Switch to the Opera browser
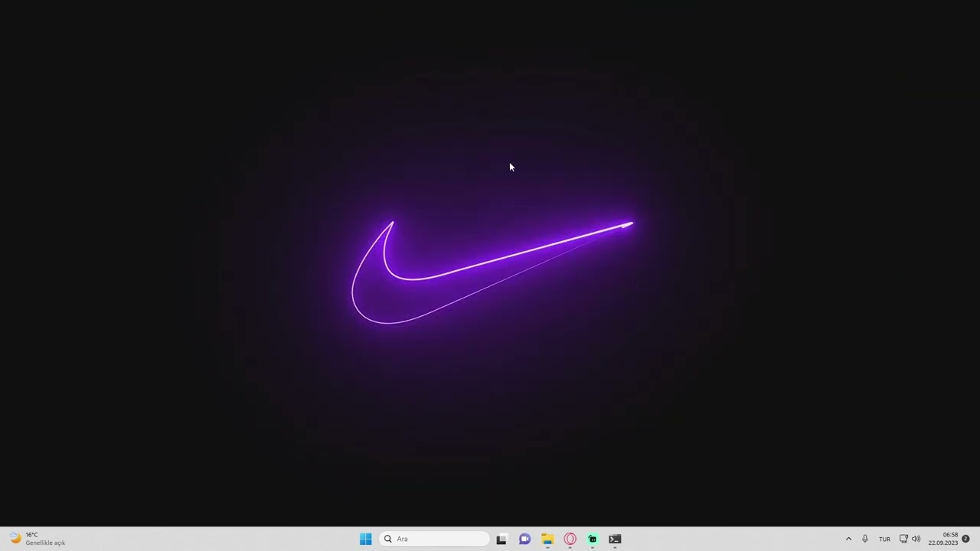Screen dimensions: 980x551 click(x=570, y=539)
